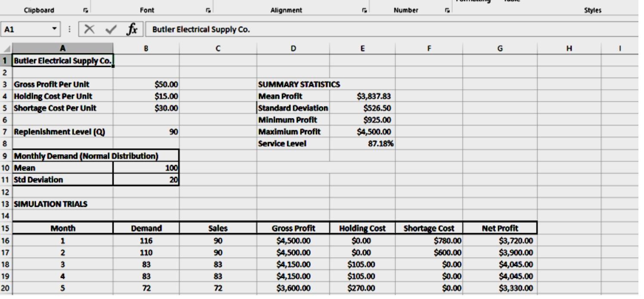
Task: Select the Net Profit $3,720.00 cell
Action: click(x=500, y=240)
